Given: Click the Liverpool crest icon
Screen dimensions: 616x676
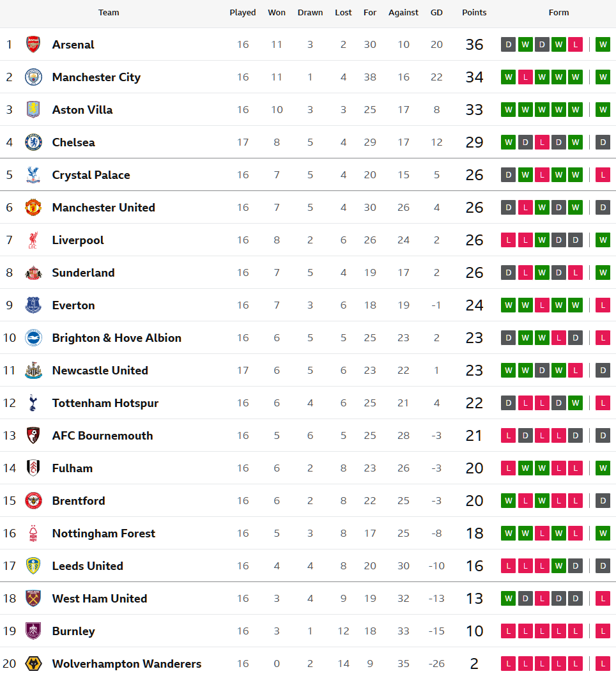Looking at the screenshot, I should point(33,240).
